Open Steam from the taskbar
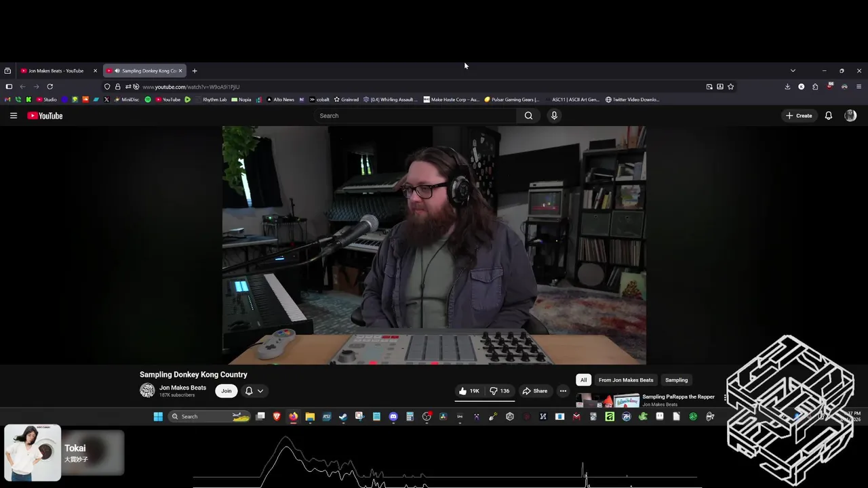Image resolution: width=868 pixels, height=488 pixels. point(343,417)
